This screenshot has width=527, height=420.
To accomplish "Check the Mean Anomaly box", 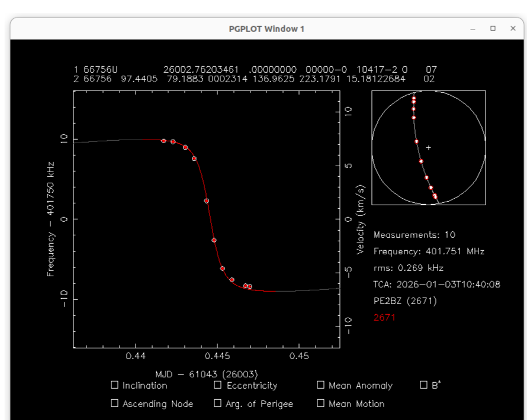I will (320, 385).
